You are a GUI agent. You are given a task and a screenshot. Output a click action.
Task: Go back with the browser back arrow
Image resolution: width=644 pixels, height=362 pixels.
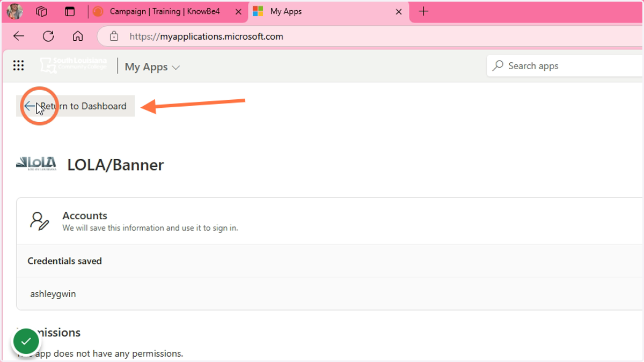19,36
